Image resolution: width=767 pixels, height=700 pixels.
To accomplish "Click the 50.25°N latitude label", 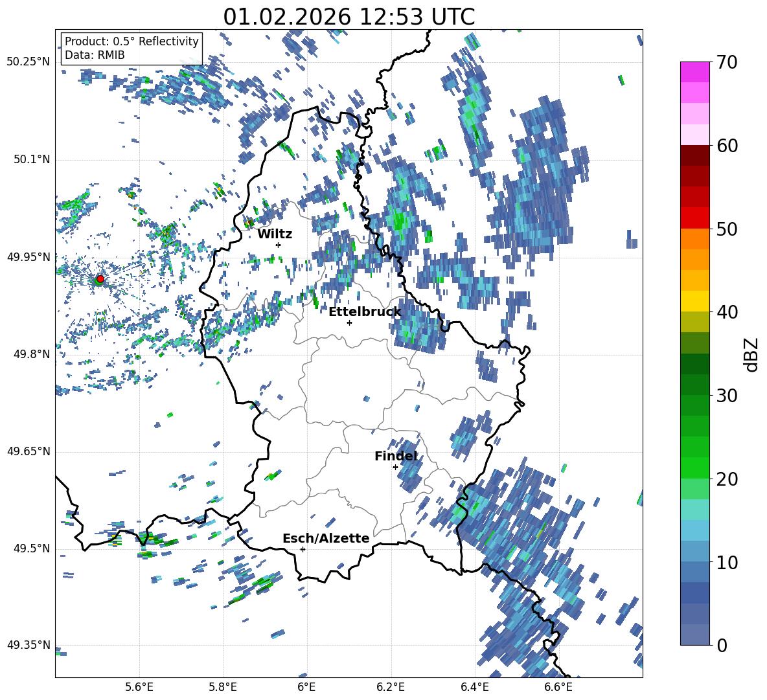I will [x=29, y=62].
